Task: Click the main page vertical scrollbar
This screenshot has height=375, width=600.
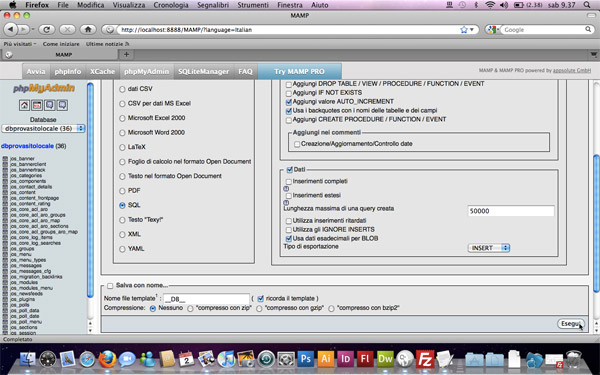Action: coord(595,223)
